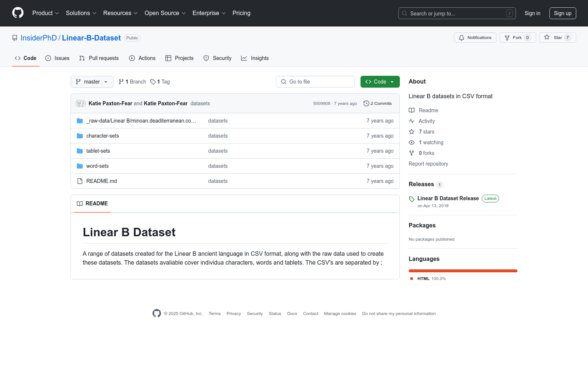The height and width of the screenshot is (368, 588).
Task: Click the footer GitHub logo
Action: coord(157,313)
